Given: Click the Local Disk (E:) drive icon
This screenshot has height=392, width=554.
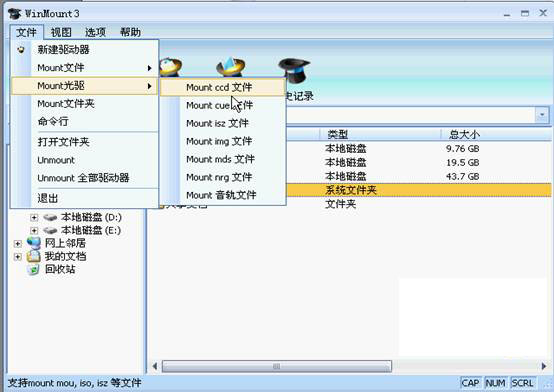Looking at the screenshot, I should pos(50,230).
